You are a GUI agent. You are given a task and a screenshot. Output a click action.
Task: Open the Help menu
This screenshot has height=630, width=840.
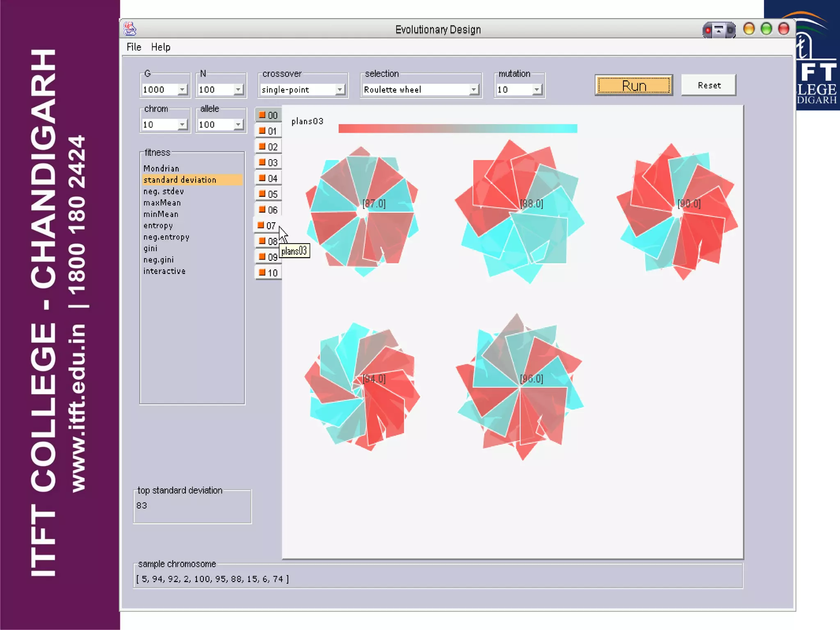(160, 47)
